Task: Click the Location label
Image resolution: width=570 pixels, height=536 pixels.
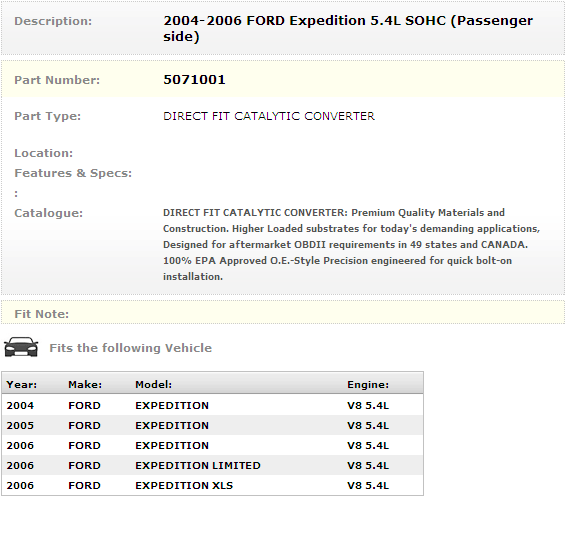Action: point(44,153)
